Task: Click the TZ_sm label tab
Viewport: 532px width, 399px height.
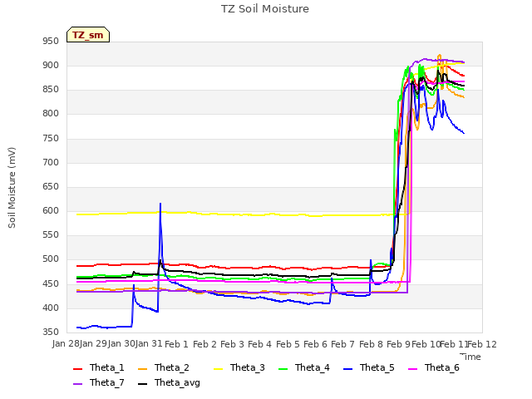Action: 88,35
